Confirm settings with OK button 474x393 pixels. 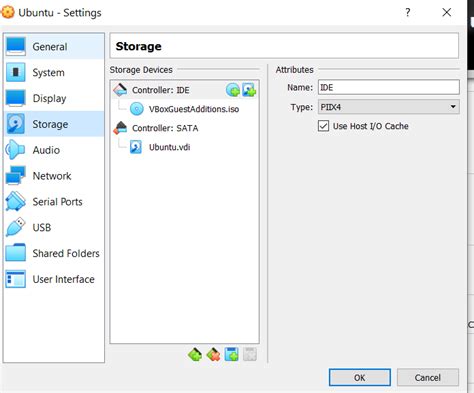point(360,377)
